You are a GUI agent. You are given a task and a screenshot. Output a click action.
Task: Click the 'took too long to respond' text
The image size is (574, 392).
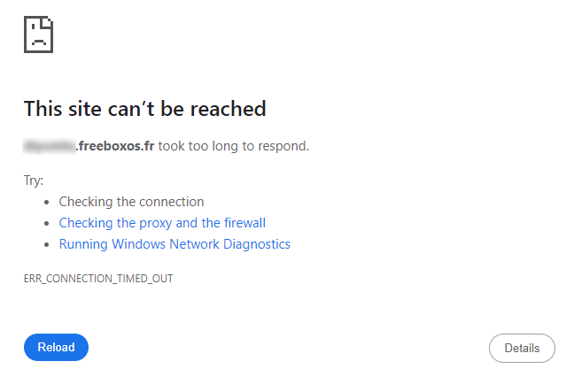click(x=233, y=146)
